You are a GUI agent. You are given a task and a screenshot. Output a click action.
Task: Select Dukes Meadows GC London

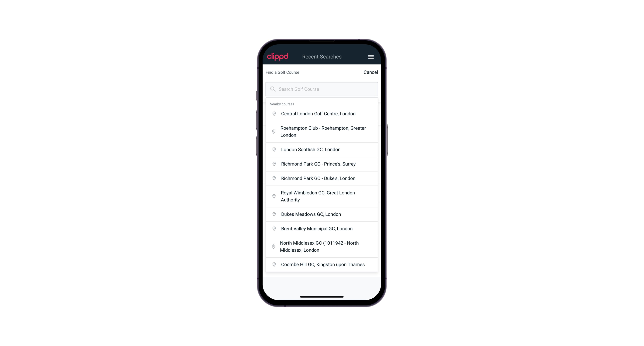click(322, 214)
